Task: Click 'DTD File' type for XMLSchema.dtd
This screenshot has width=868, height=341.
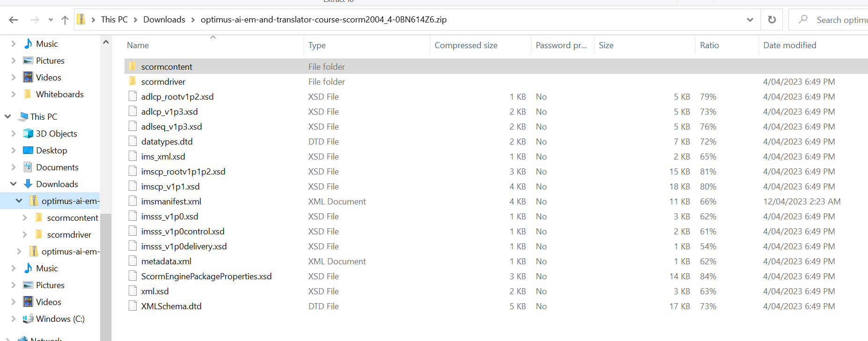Action: 323,306
